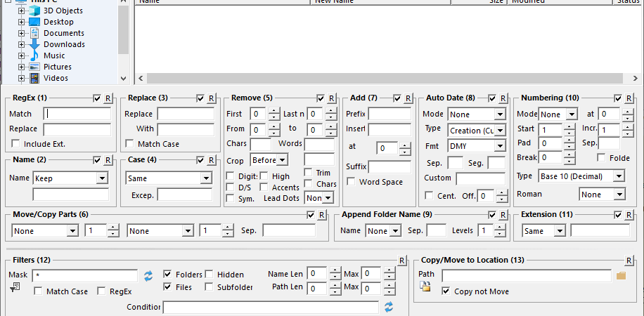Click the copy files icon below Path
The image size is (644, 316).
[x=425, y=287]
